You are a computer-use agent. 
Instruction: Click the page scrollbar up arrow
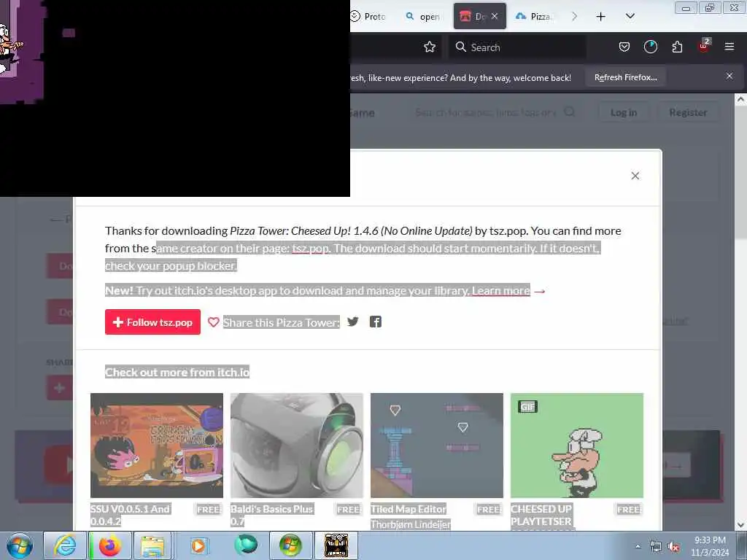coord(740,99)
